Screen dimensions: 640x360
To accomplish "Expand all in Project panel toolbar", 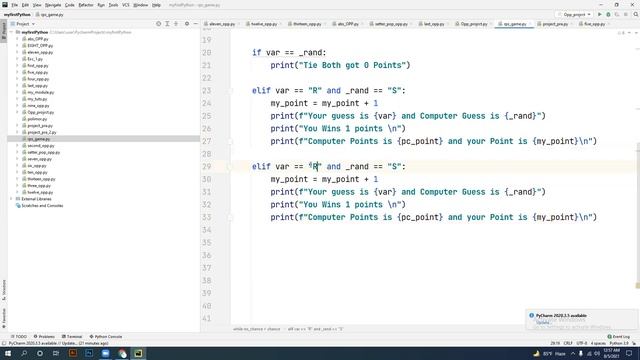I will tap(167, 24).
